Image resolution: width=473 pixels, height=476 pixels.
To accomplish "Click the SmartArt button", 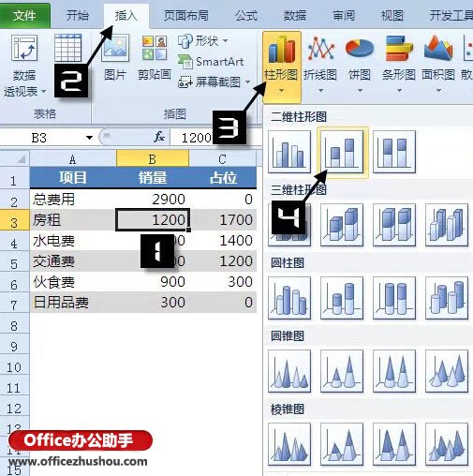I will point(211,62).
